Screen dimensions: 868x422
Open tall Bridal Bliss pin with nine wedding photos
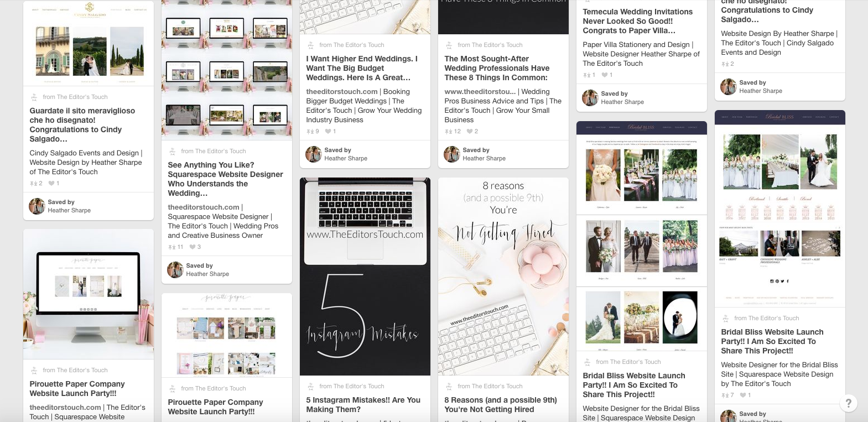tap(642, 236)
